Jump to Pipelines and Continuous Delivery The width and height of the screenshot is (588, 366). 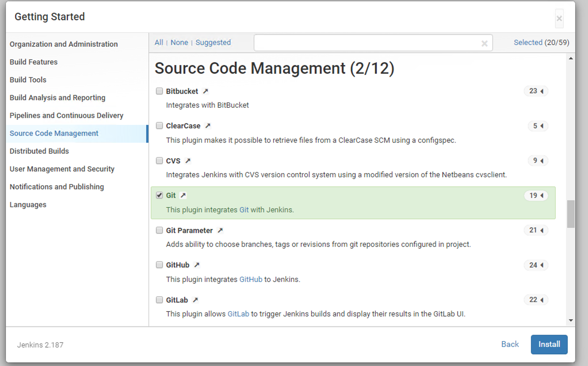pos(66,115)
